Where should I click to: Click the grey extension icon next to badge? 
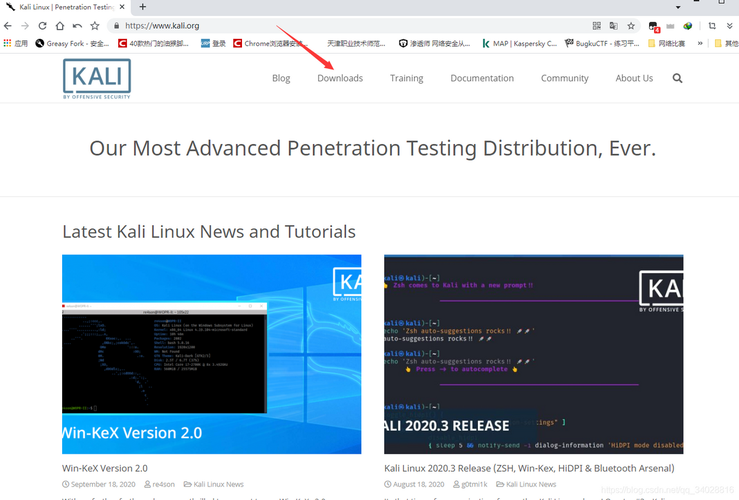tap(670, 26)
